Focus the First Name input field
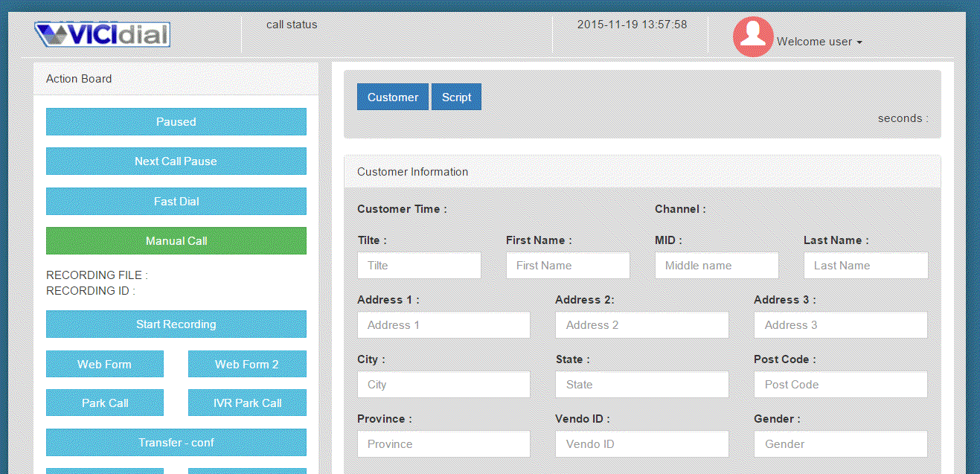Viewport: 980px width, 474px height. 568,266
